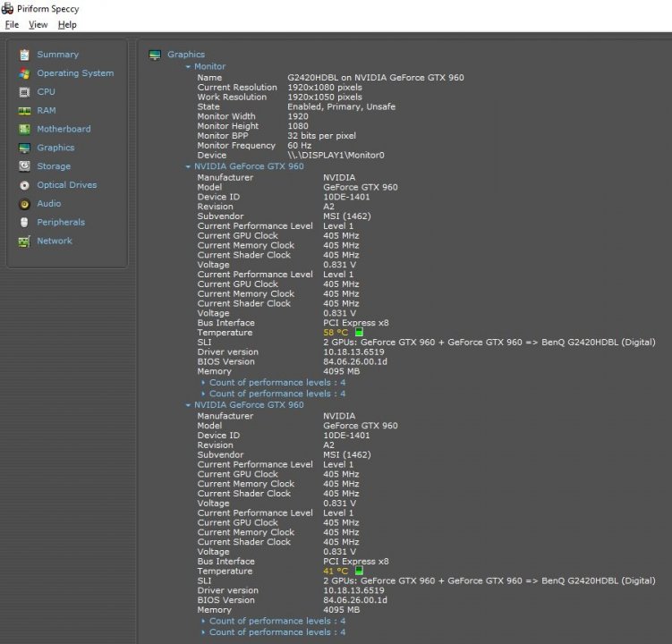
Task: Click the Piriform Speccy title bar icon
Action: pos(7,8)
